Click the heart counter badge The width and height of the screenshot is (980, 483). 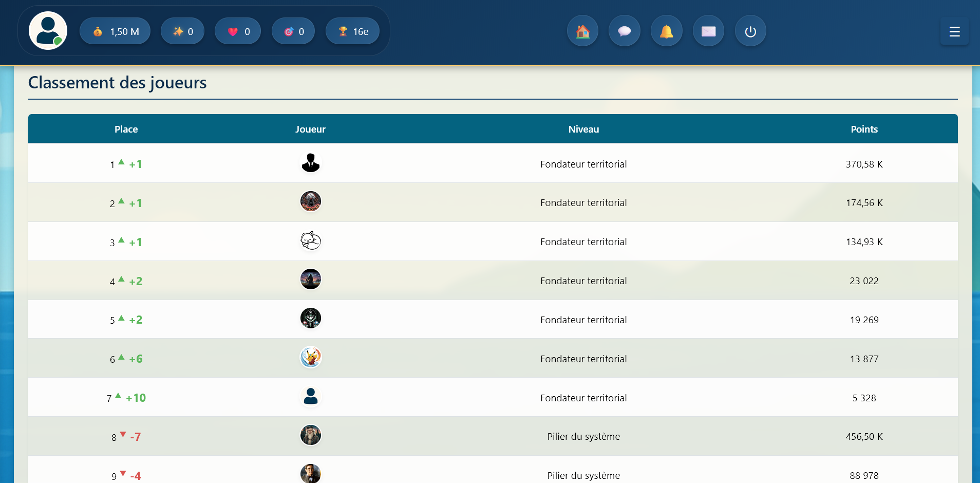[x=238, y=31]
